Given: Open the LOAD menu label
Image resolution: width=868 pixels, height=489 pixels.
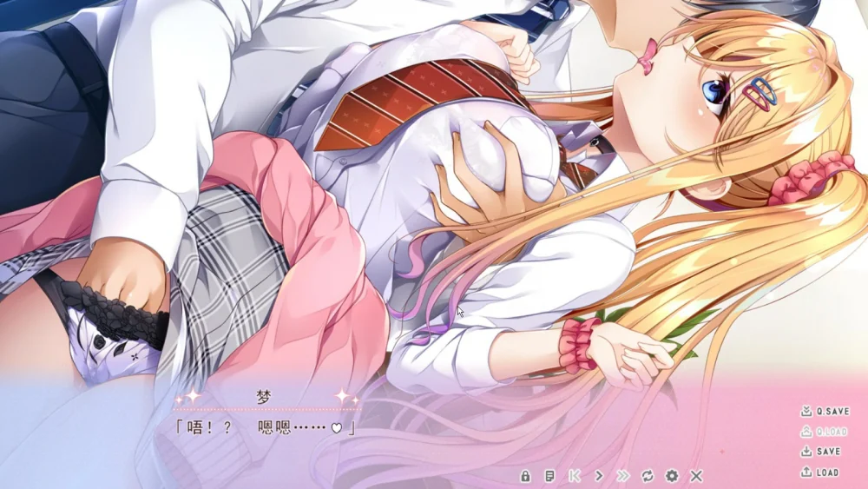Looking at the screenshot, I should click(828, 472).
